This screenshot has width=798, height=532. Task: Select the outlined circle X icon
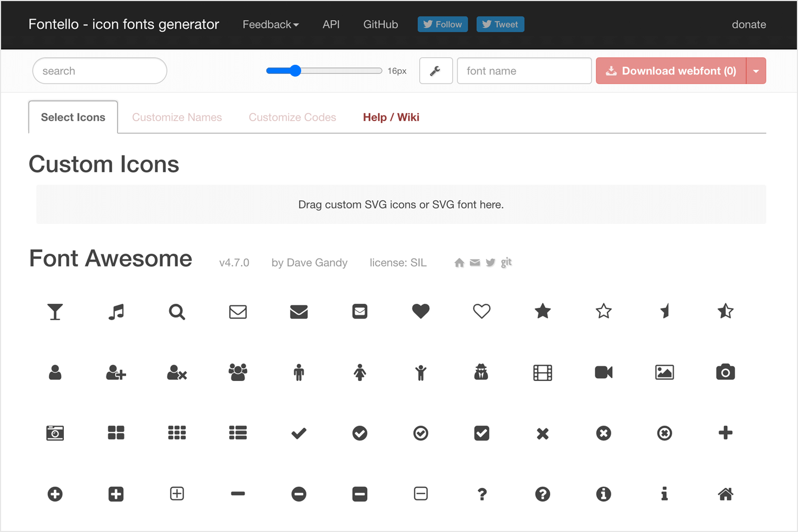pos(664,434)
